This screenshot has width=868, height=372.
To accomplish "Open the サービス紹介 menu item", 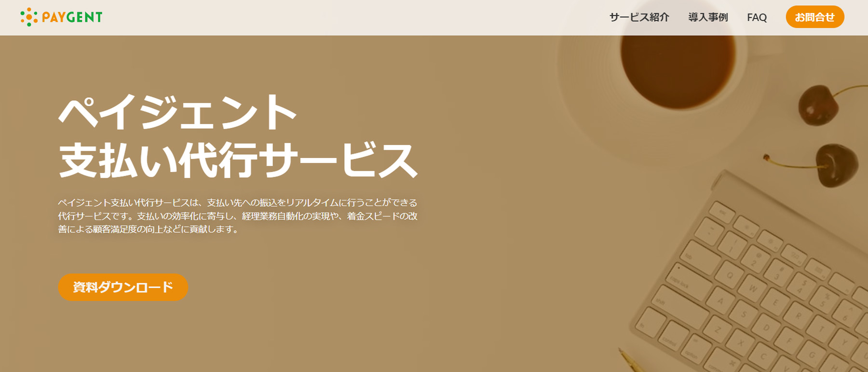I will point(639,17).
